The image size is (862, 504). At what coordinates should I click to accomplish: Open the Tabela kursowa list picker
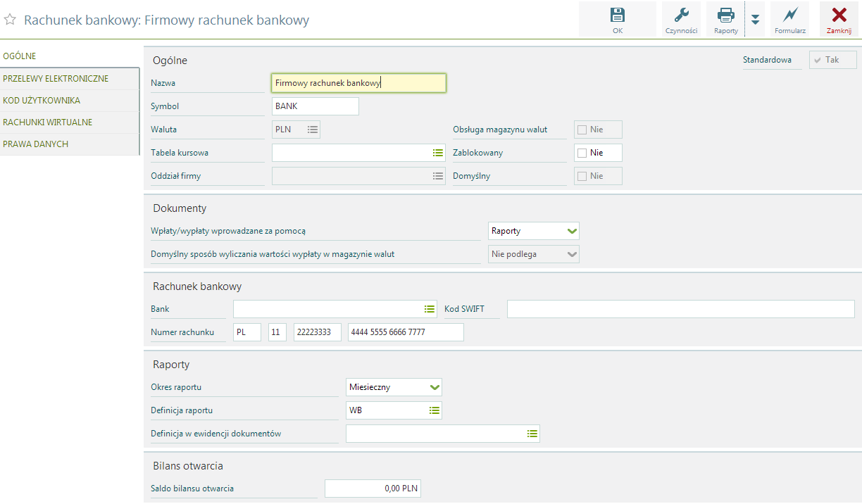click(x=437, y=153)
